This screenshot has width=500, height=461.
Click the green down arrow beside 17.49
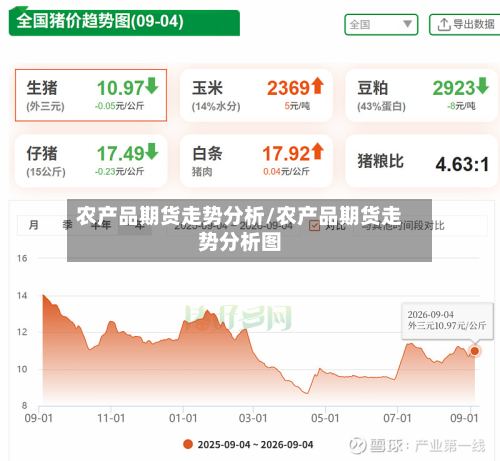pos(152,151)
